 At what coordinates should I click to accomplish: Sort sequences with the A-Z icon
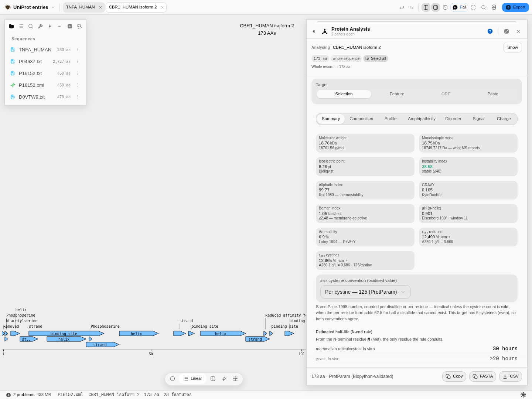coord(79,26)
